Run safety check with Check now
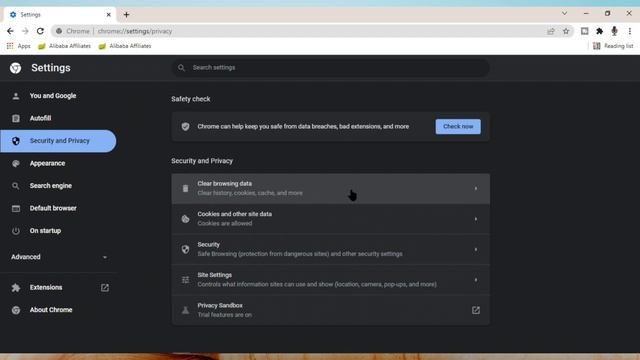This screenshot has height=360, width=640. (458, 127)
